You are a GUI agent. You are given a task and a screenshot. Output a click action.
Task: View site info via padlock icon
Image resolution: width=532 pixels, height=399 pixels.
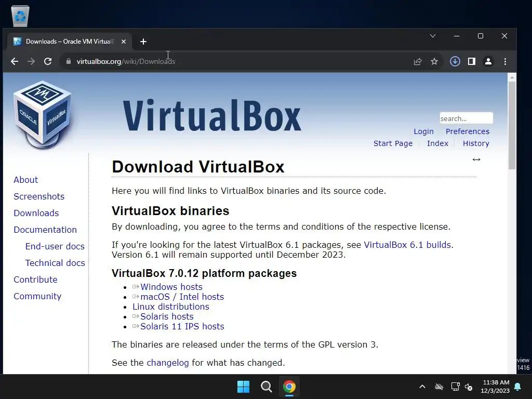(x=69, y=61)
